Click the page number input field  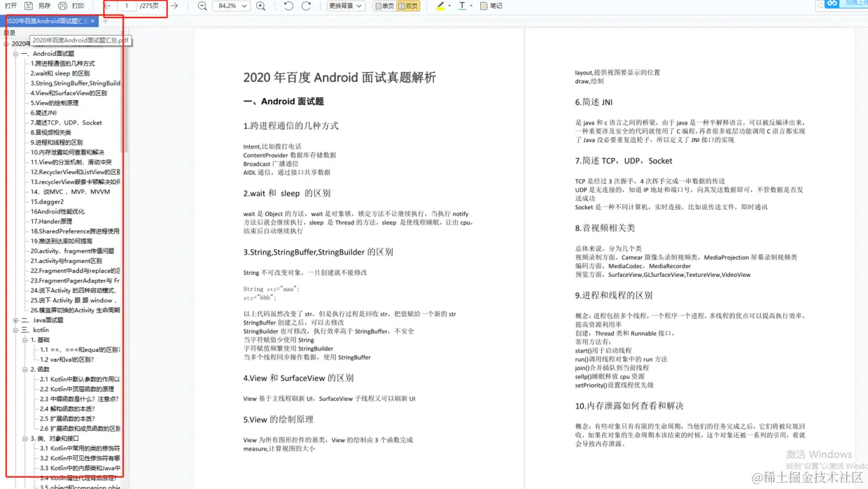pos(127,6)
